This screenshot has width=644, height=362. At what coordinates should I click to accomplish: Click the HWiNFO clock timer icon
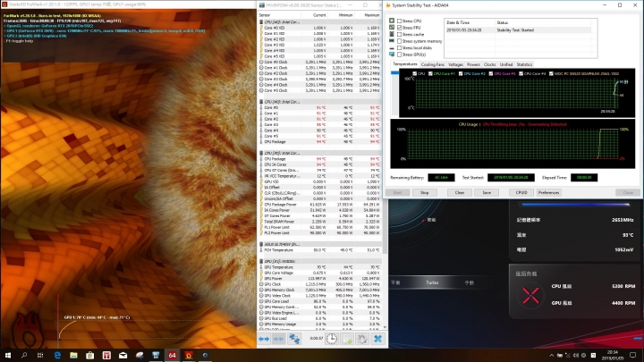[x=332, y=339]
